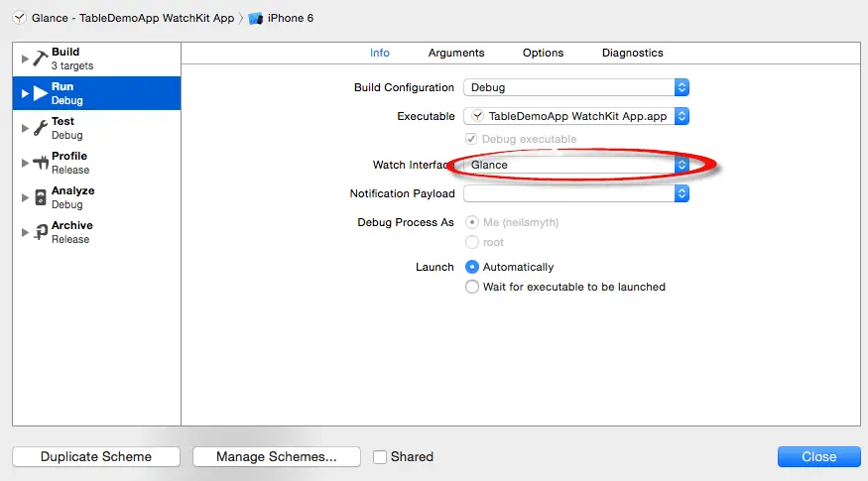Click the Test wrench icon
The image size is (868, 481).
pos(40,128)
